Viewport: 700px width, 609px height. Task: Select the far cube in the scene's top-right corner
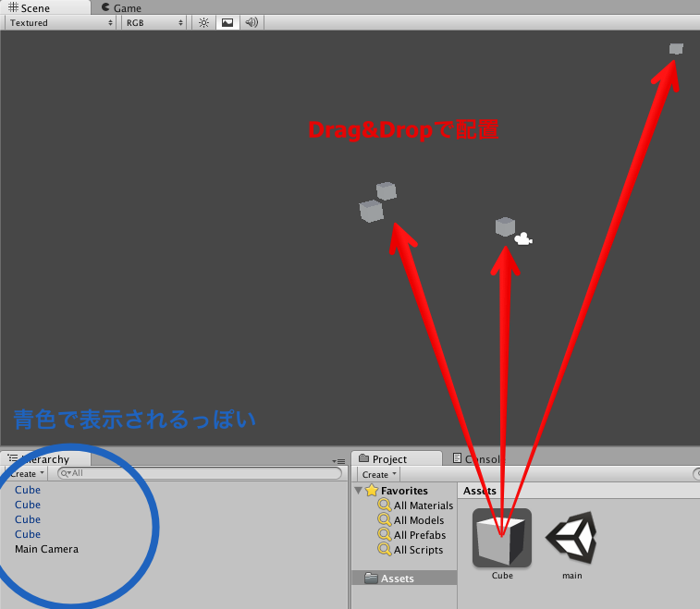[676, 49]
